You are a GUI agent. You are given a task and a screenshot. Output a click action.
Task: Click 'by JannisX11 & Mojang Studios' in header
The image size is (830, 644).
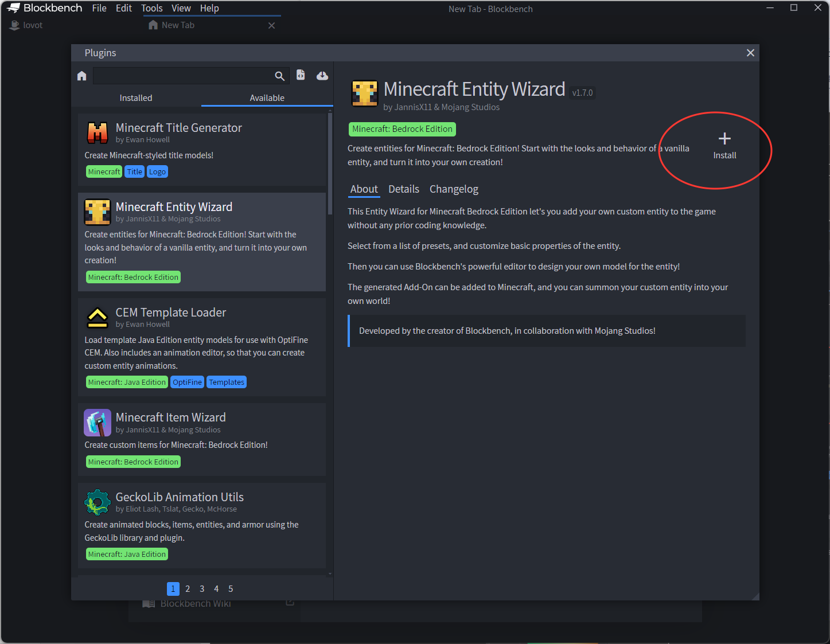[441, 107]
